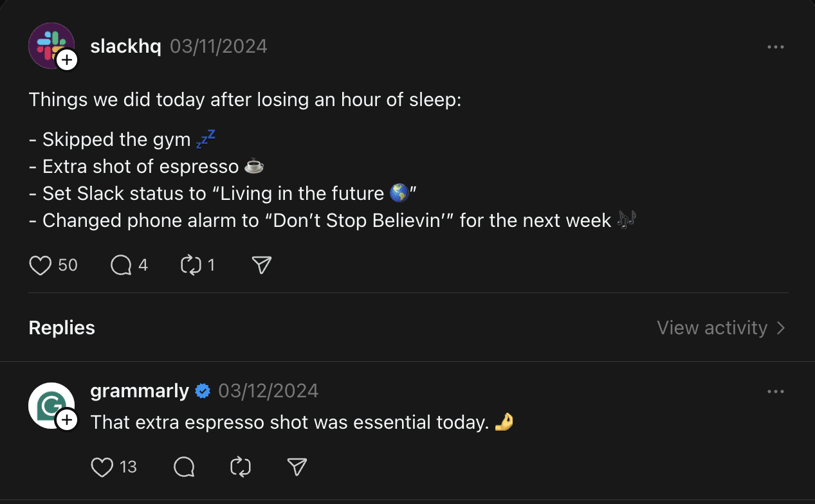Open more options for slackhq post

point(776,47)
